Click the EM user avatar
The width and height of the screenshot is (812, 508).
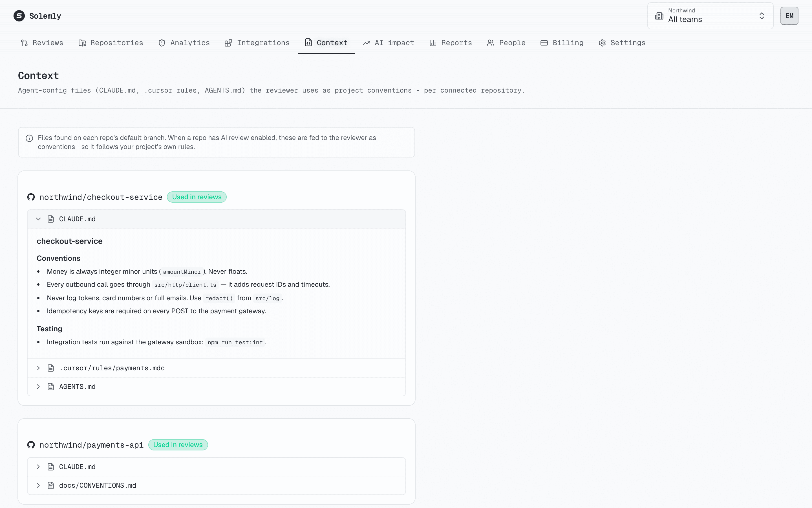(x=789, y=16)
